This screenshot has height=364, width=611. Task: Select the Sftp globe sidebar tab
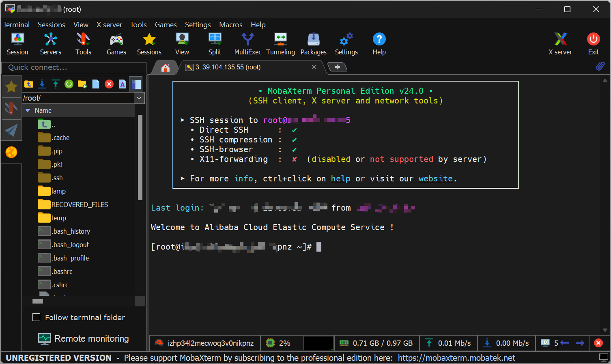[11, 152]
